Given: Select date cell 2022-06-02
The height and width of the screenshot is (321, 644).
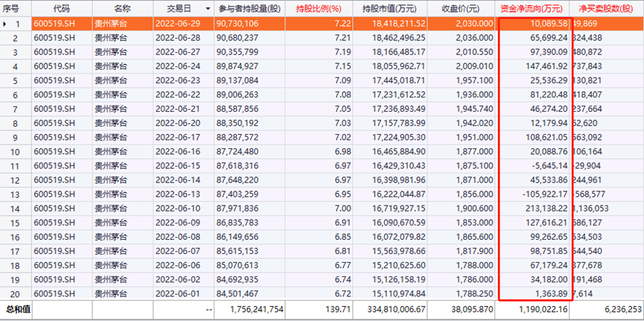Looking at the screenshot, I should [x=178, y=279].
